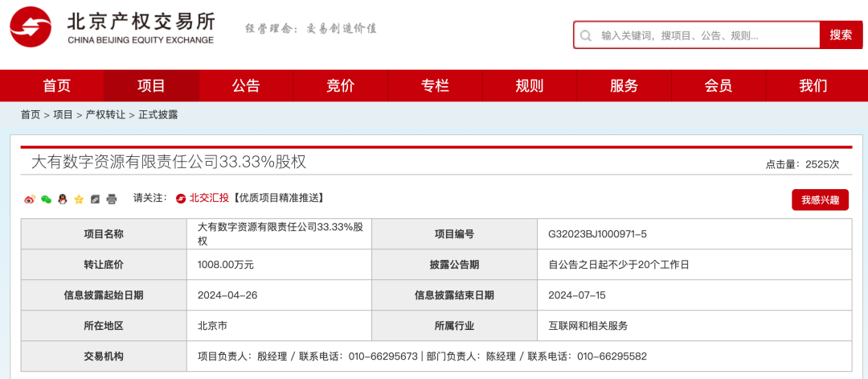
Task: Go to 项目 in breadcrumb
Action: (63, 115)
